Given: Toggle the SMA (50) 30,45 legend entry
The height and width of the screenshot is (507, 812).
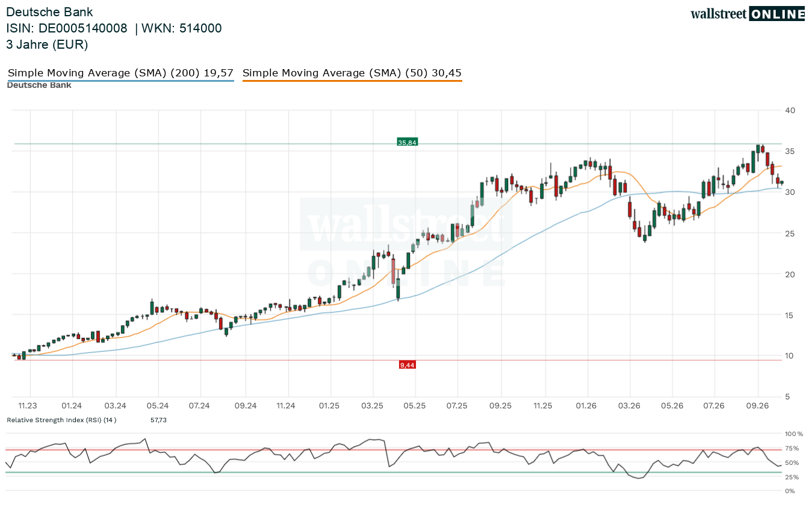Looking at the screenshot, I should (x=352, y=73).
